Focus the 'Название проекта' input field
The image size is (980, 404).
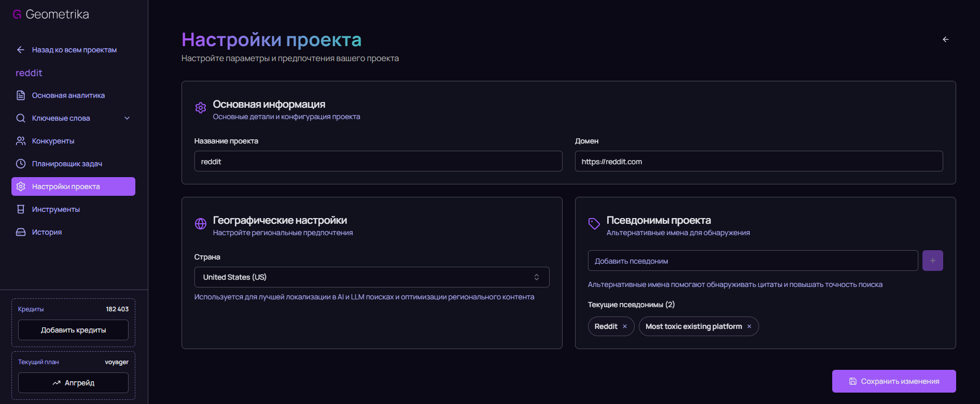click(x=378, y=161)
